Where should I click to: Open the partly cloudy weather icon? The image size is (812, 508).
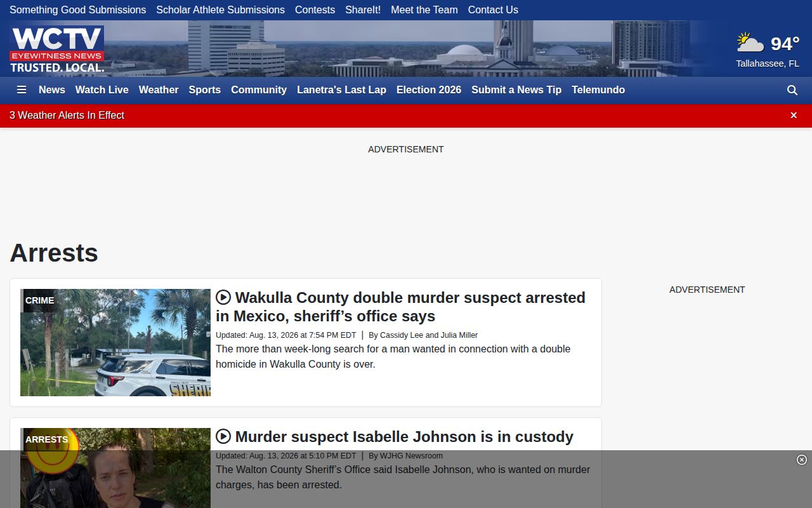coord(750,43)
